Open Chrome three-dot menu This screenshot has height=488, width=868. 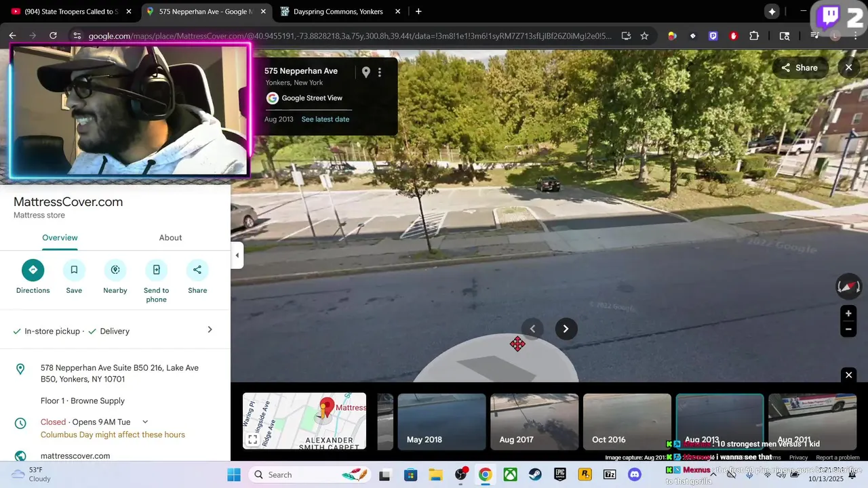[x=855, y=36]
